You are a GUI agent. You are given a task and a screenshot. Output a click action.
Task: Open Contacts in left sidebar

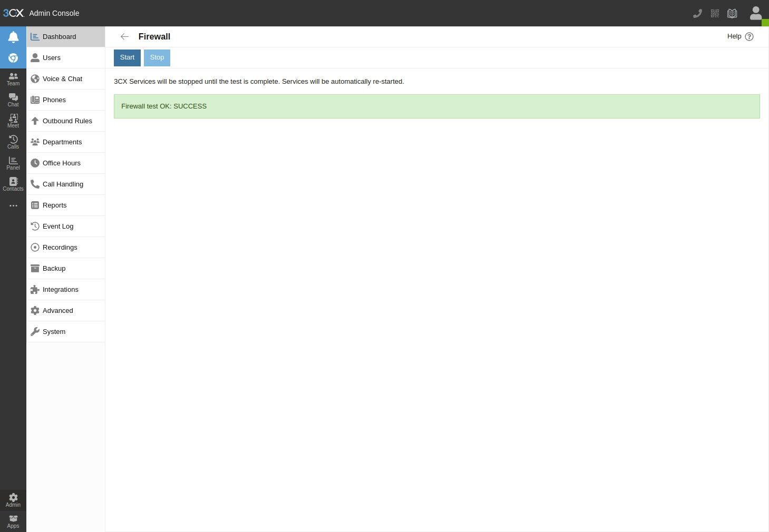pyautogui.click(x=13, y=184)
